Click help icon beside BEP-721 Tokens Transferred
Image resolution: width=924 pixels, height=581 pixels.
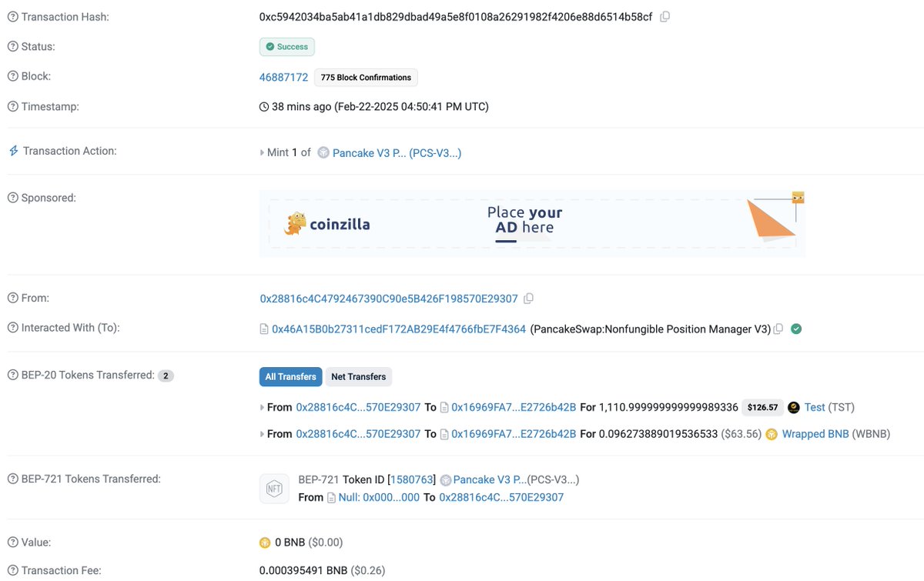click(12, 479)
